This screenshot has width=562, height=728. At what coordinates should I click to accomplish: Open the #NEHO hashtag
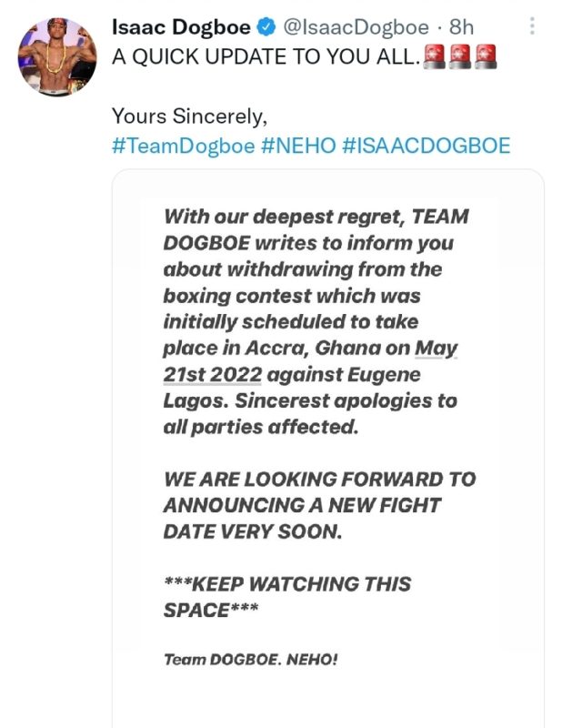pyautogui.click(x=298, y=146)
